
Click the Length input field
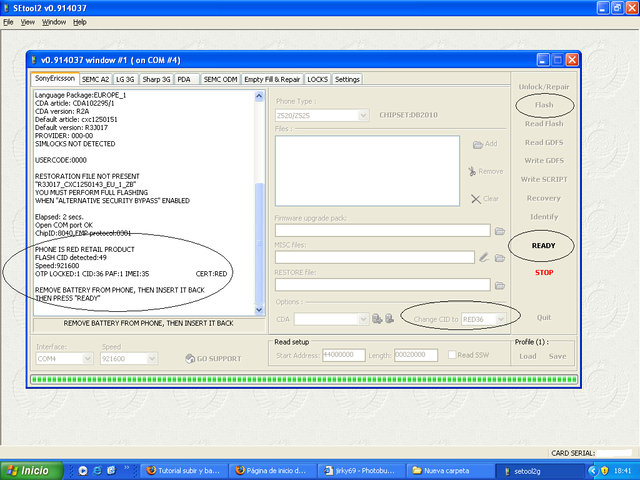(x=416, y=355)
